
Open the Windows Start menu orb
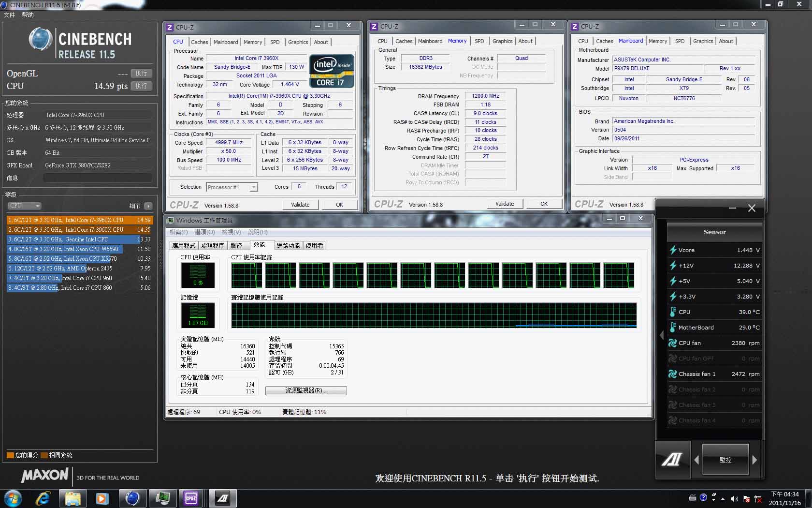[x=13, y=498]
